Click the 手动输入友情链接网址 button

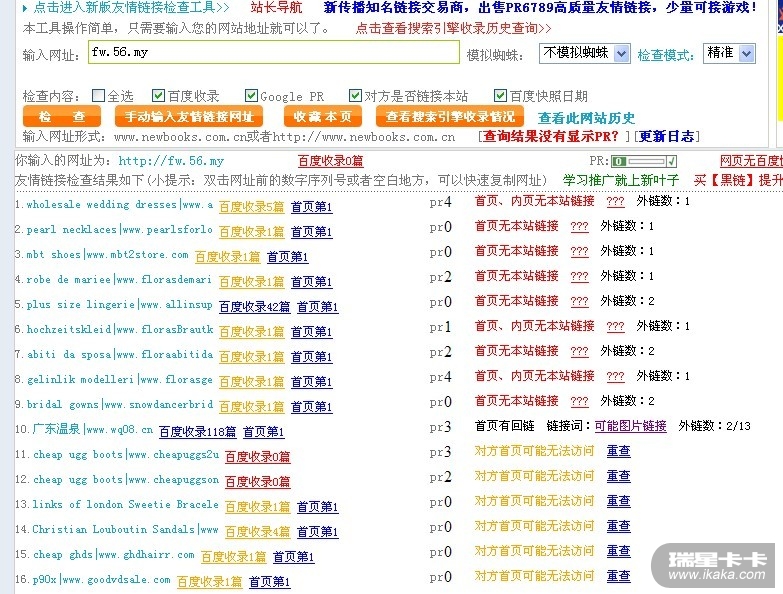point(189,117)
